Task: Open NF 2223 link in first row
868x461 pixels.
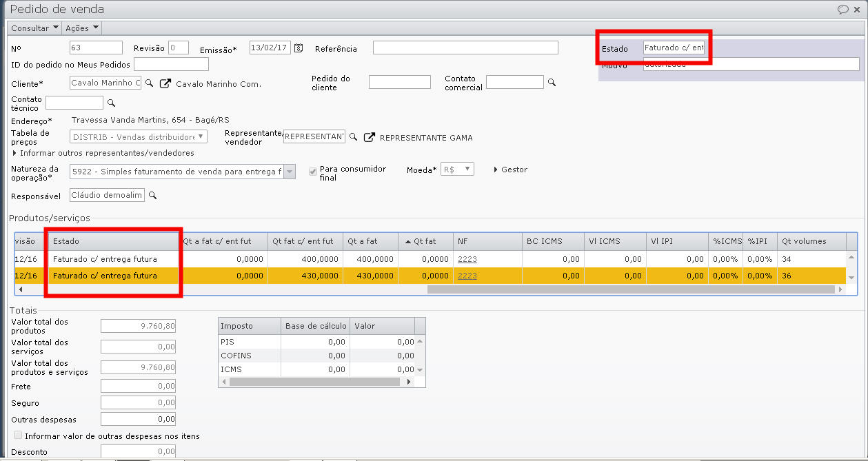Action: [x=467, y=259]
